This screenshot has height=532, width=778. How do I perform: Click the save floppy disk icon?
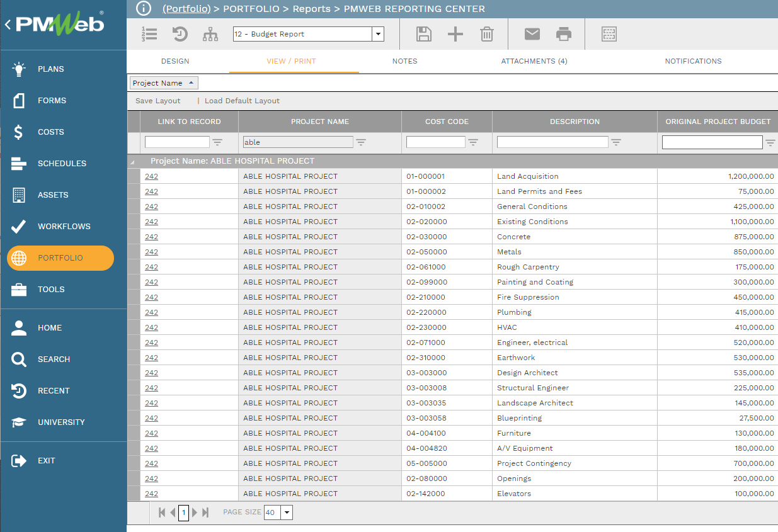[424, 34]
